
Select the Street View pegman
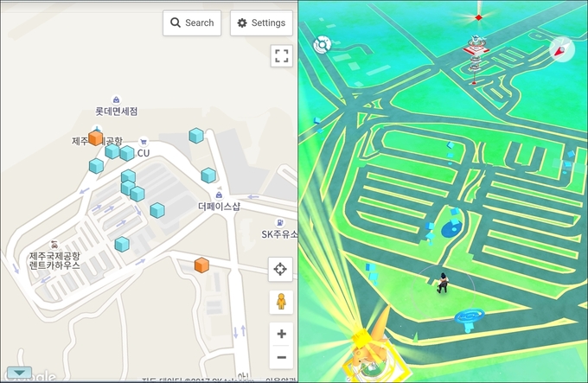click(x=281, y=302)
